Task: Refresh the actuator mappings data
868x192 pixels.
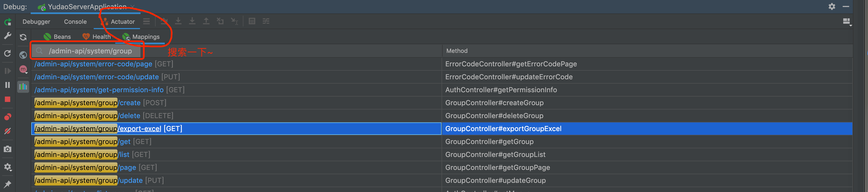Action: [23, 37]
